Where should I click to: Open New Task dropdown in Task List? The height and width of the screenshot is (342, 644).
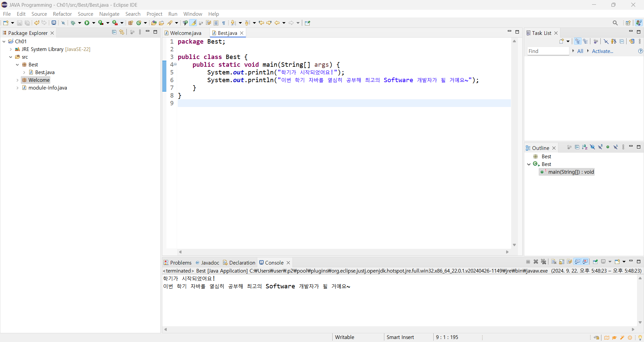click(568, 41)
